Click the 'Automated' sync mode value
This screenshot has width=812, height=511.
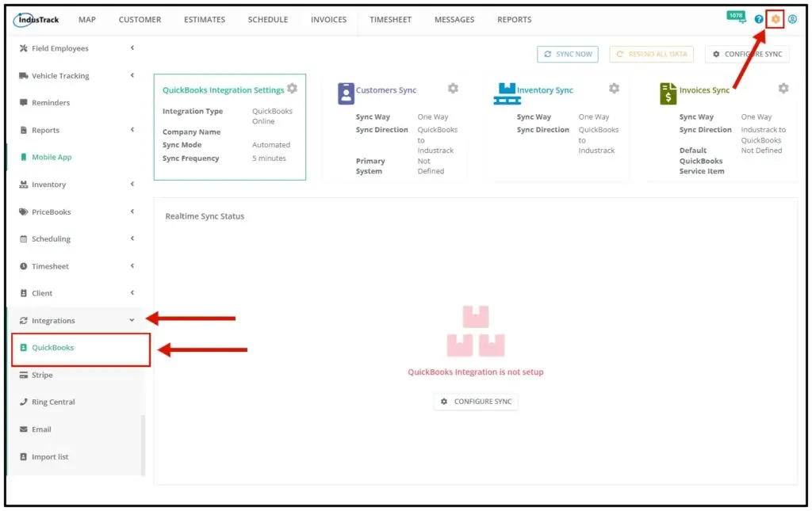pyautogui.click(x=271, y=145)
